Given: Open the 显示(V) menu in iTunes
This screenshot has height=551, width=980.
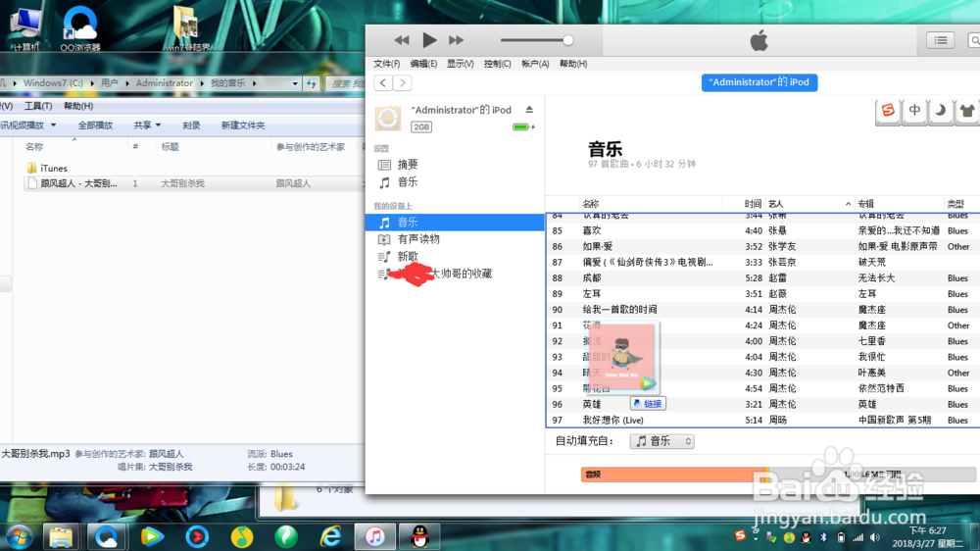Looking at the screenshot, I should click(x=460, y=64).
